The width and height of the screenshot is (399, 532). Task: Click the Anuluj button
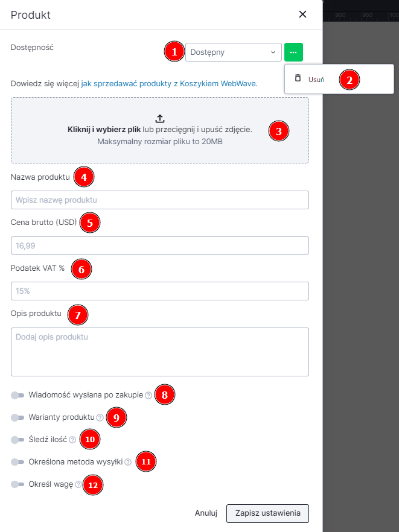click(206, 513)
